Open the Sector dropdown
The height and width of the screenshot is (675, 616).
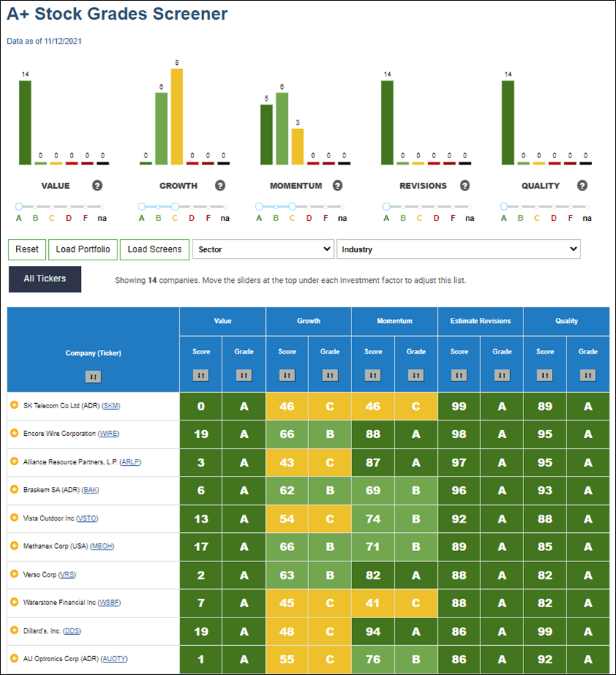coord(263,249)
